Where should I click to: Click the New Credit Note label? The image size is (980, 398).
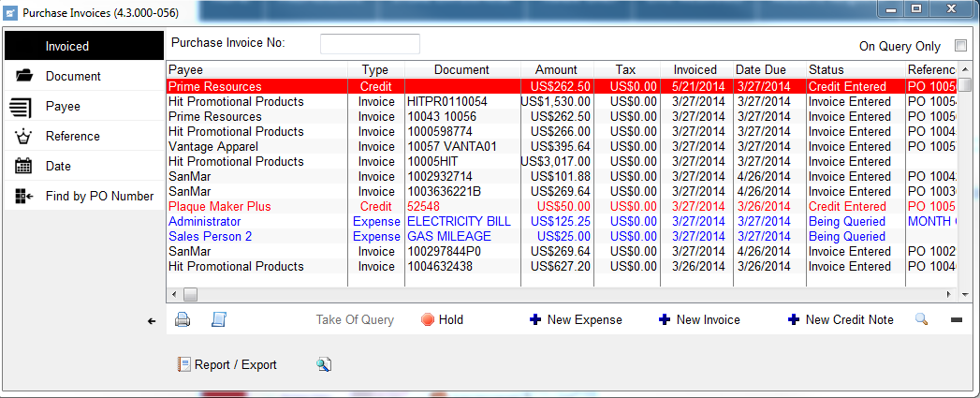click(849, 319)
